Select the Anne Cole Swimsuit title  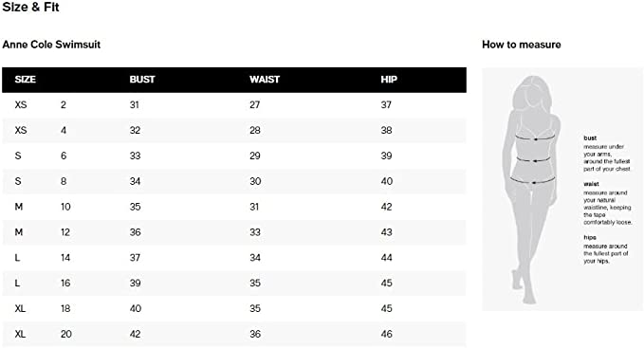pos(51,45)
